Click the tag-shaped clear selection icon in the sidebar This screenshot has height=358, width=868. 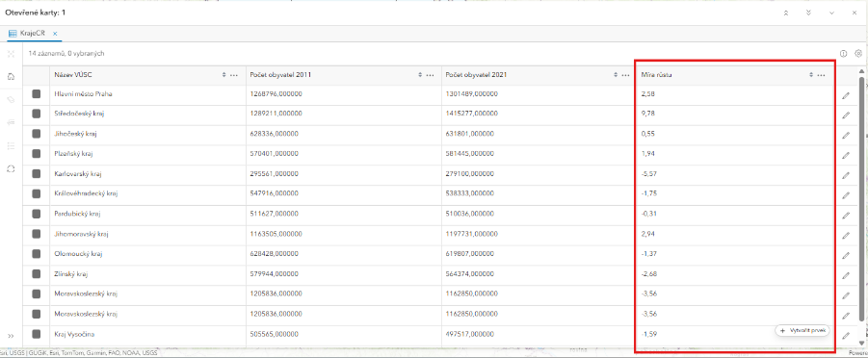[11, 99]
